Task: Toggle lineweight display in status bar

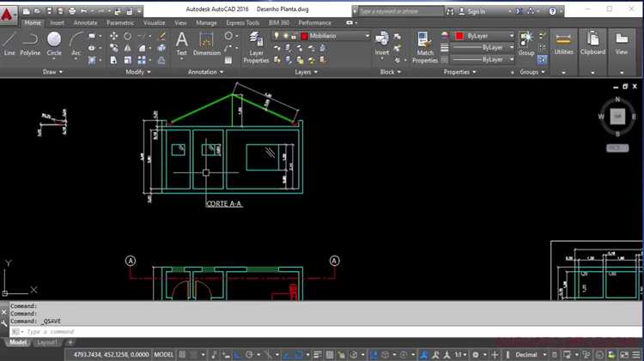Action: pos(318,355)
